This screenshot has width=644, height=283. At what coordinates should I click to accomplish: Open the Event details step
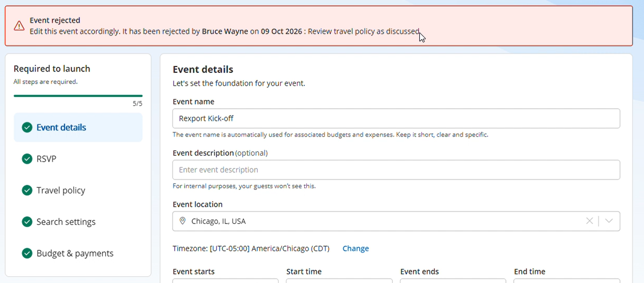click(78, 128)
